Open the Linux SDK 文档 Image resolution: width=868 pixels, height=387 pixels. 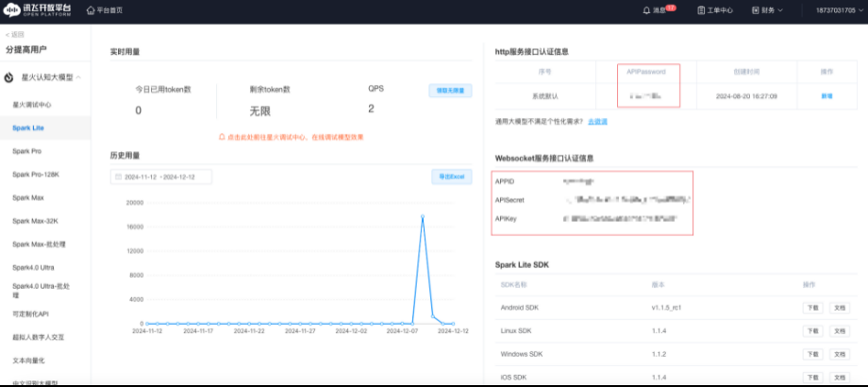tap(839, 331)
